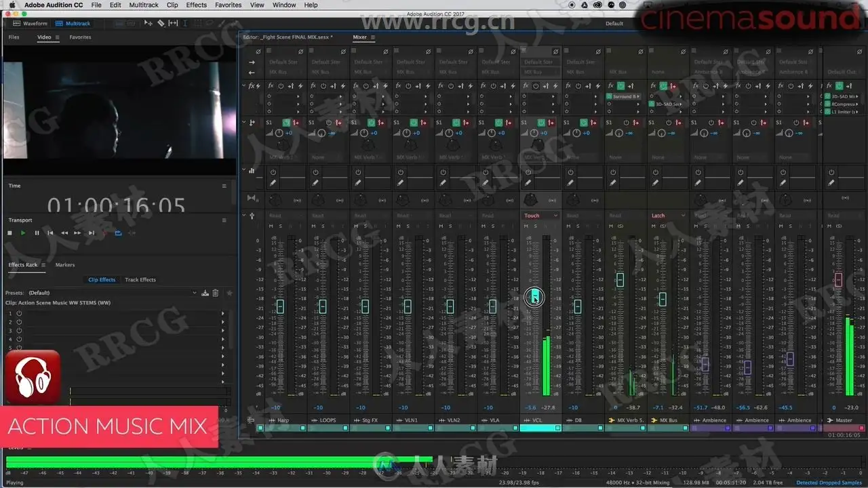Delete the effects rack preset
The image size is (868, 488).
(x=216, y=293)
